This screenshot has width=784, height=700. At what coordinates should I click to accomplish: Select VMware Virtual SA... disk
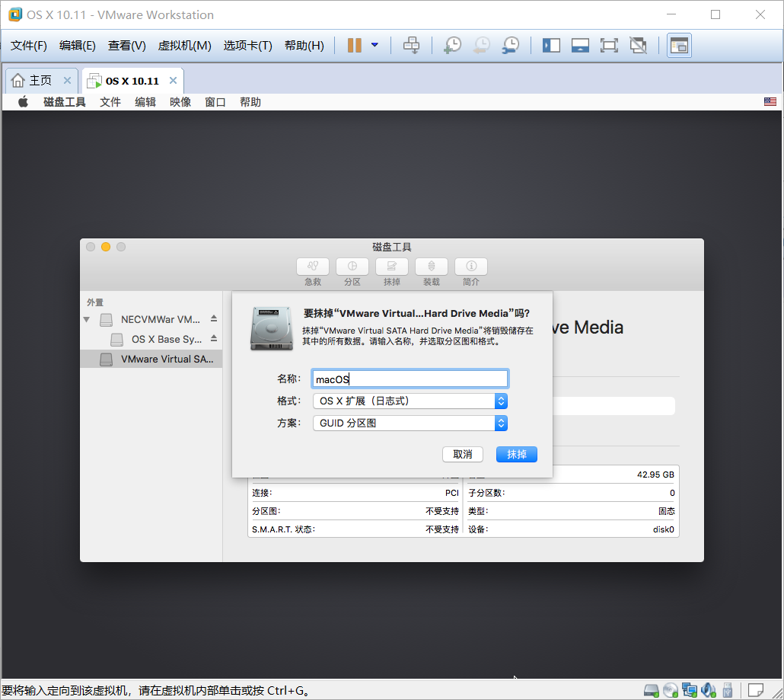[151, 360]
